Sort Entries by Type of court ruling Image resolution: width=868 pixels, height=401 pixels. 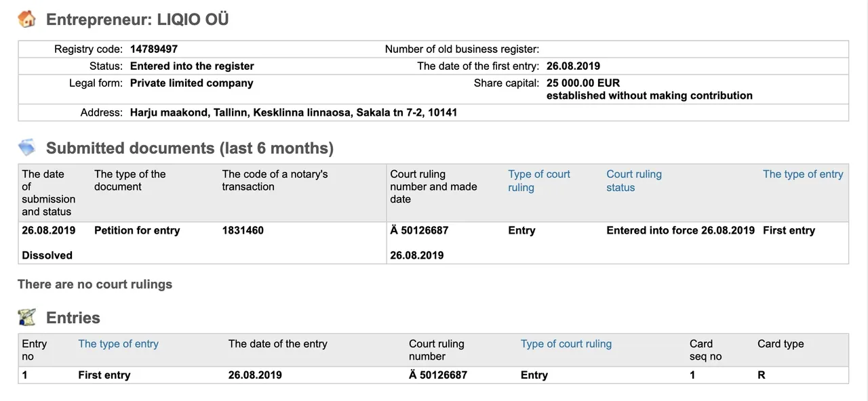pyautogui.click(x=566, y=343)
